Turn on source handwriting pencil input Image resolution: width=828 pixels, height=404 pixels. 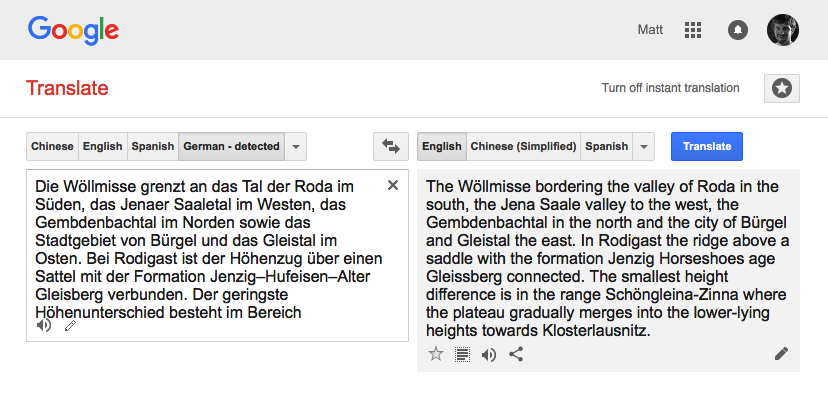pos(70,325)
